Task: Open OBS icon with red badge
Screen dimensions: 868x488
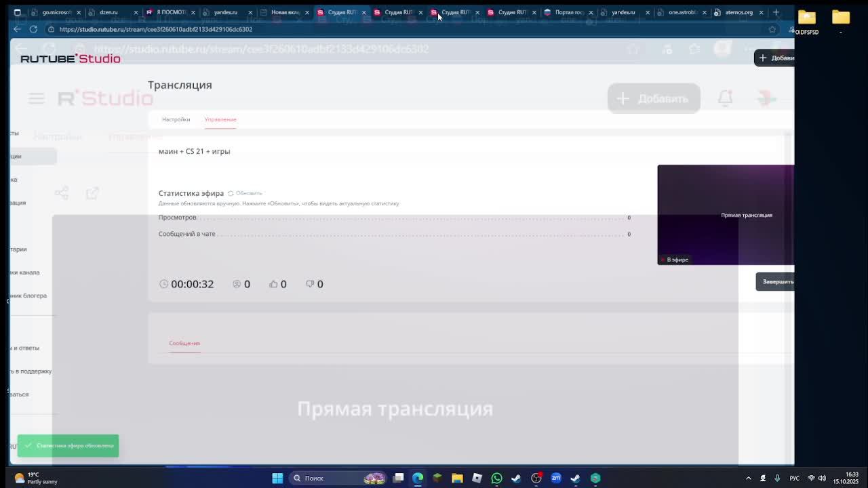Action: coord(536,478)
